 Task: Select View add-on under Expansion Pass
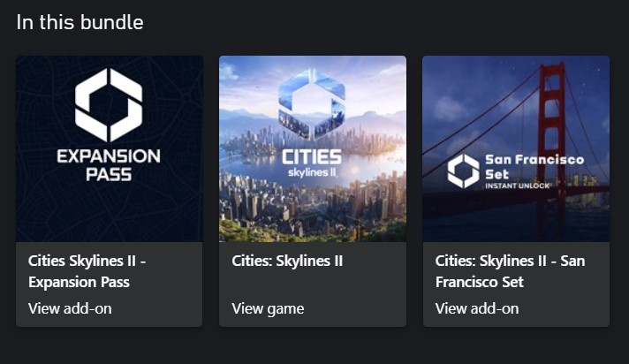click(x=70, y=308)
